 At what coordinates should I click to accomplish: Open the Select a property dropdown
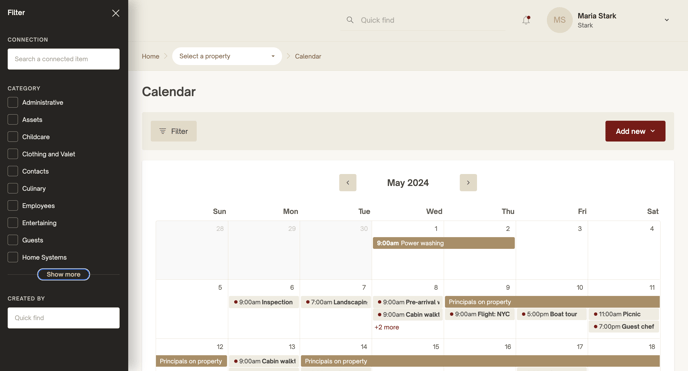[x=227, y=56]
